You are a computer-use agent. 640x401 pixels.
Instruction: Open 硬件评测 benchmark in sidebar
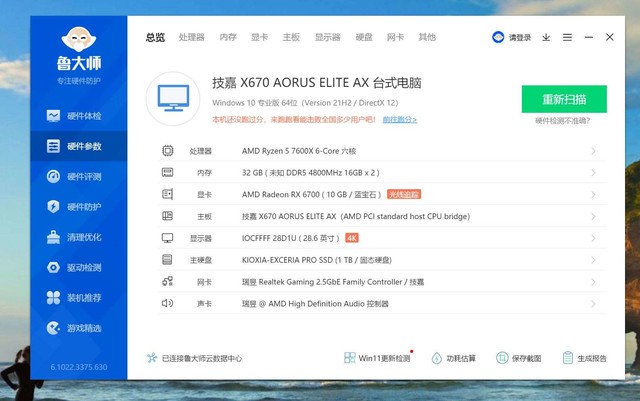click(x=78, y=176)
